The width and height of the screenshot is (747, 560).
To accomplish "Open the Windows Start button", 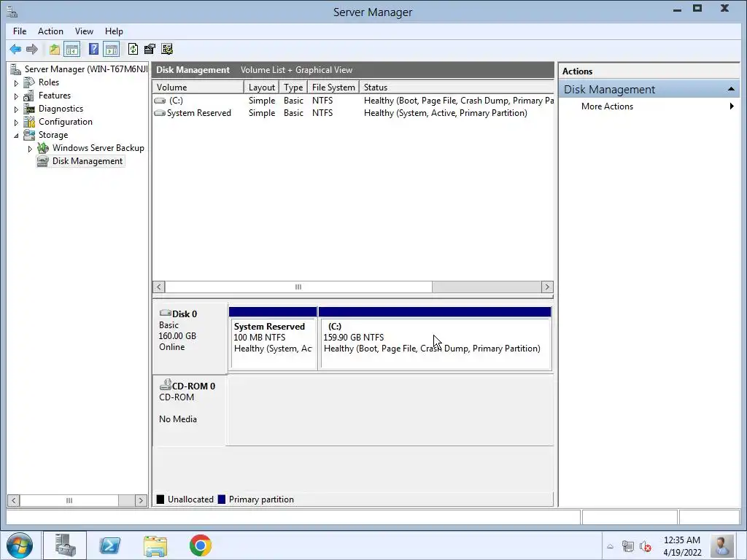I will tap(20, 545).
